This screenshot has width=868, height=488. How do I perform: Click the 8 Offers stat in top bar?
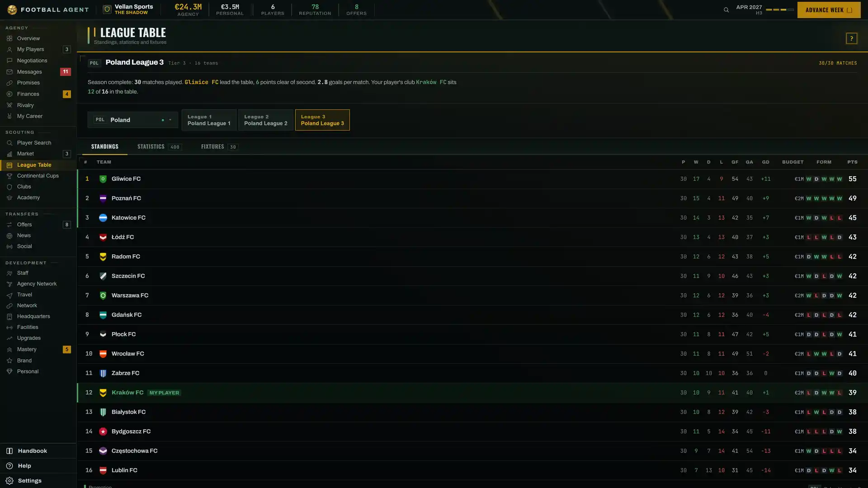[x=356, y=9]
